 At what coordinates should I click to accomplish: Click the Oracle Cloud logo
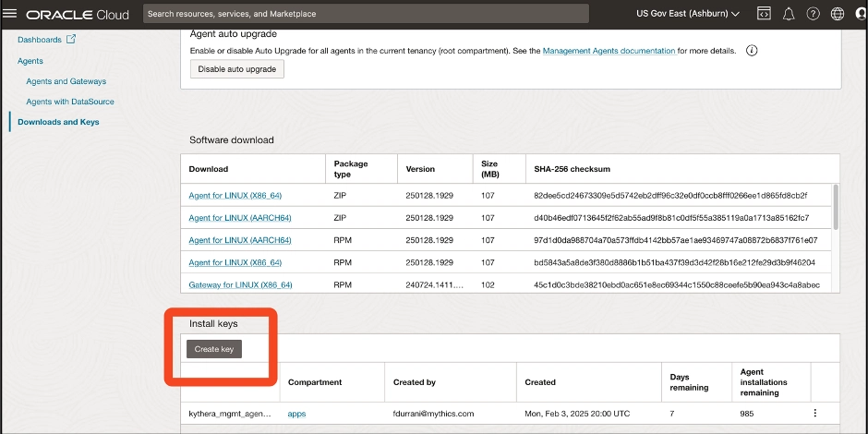point(78,15)
